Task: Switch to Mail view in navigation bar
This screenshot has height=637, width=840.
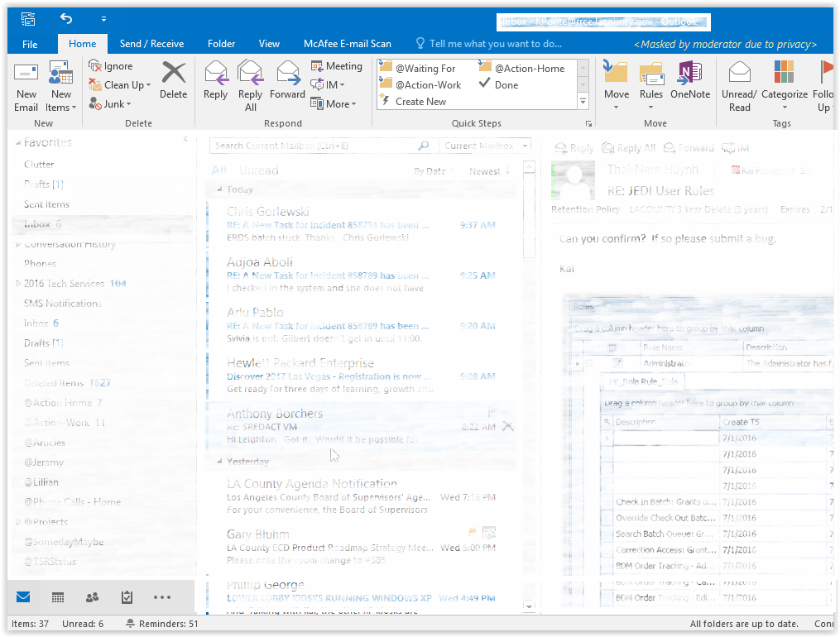Action: point(23,596)
